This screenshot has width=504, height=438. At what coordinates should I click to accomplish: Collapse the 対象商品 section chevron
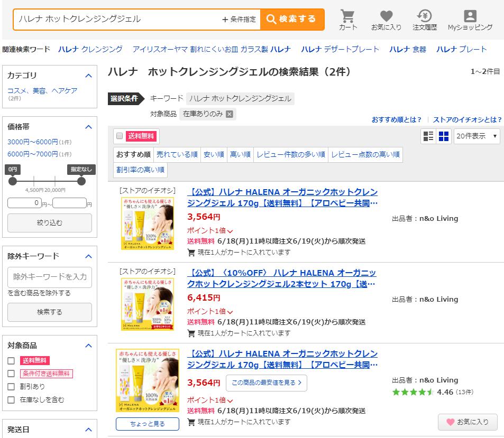pos(89,346)
